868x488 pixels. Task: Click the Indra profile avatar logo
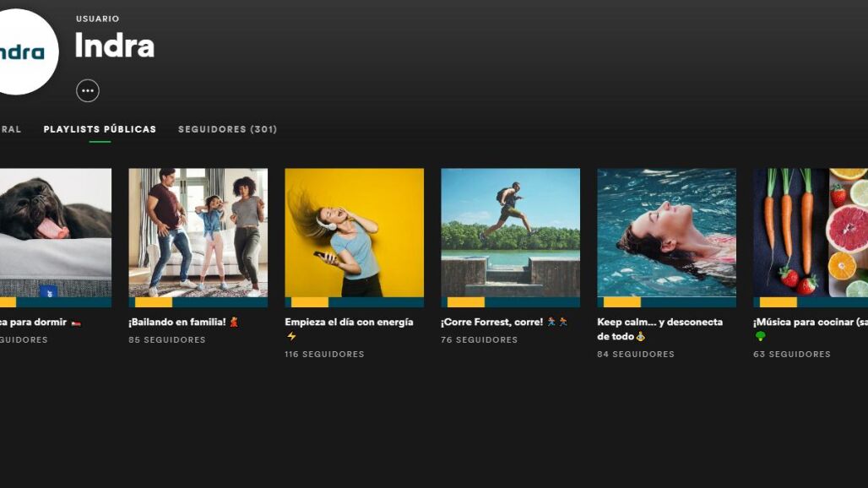point(24,52)
